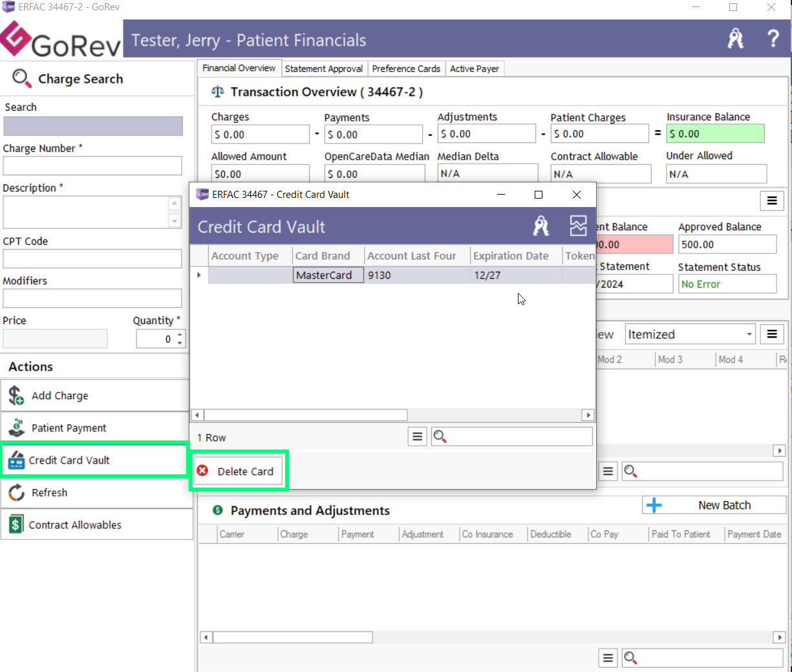Image resolution: width=792 pixels, height=672 pixels.
Task: Open the Credit Card Vault action
Action: [x=94, y=460]
